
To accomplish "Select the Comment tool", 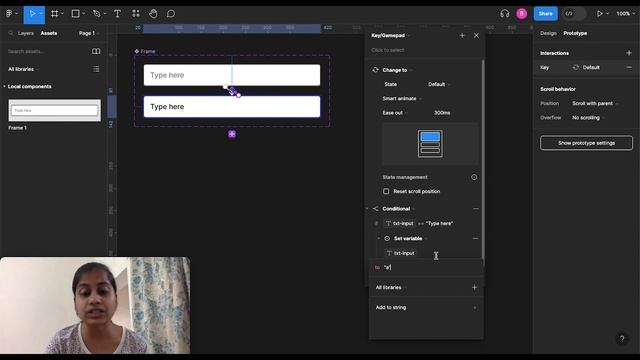I will point(171,14).
